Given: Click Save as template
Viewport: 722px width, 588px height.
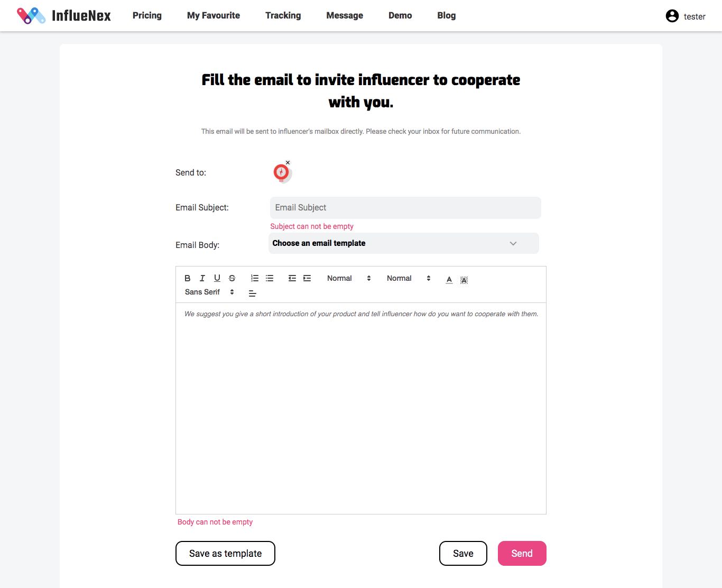Looking at the screenshot, I should point(225,553).
